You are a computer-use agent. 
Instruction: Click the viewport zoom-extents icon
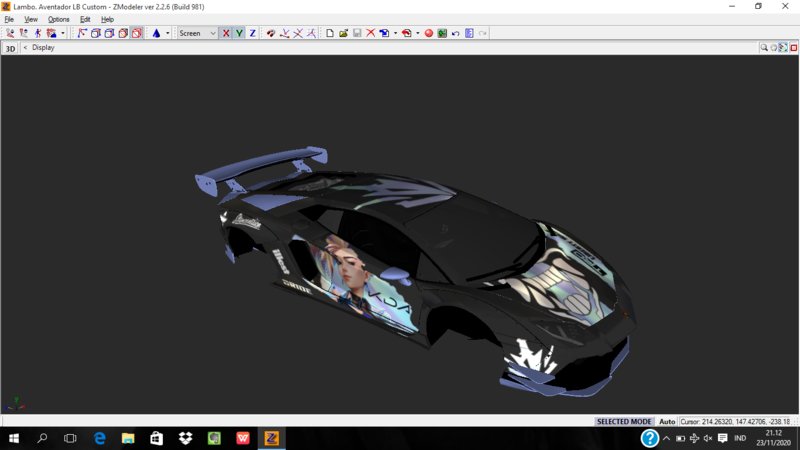click(783, 47)
